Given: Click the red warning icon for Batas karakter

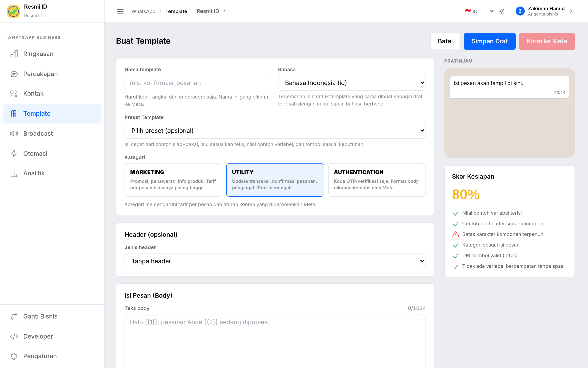Looking at the screenshot, I should (x=455, y=234).
